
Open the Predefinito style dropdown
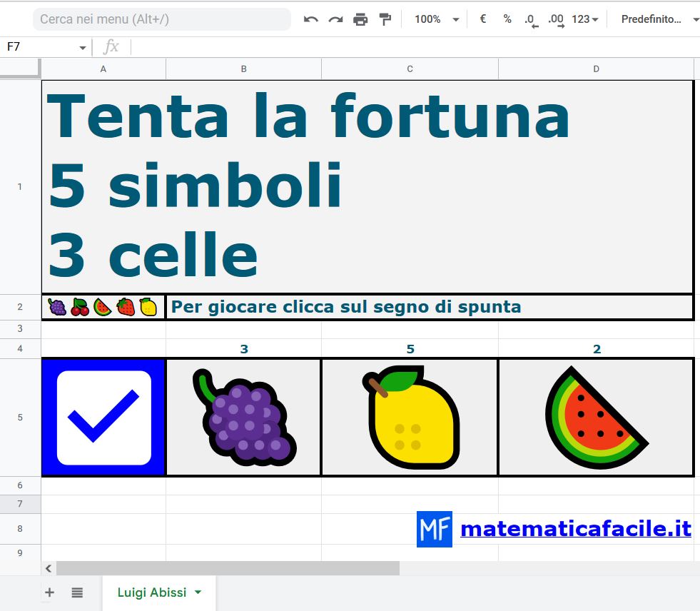click(654, 19)
